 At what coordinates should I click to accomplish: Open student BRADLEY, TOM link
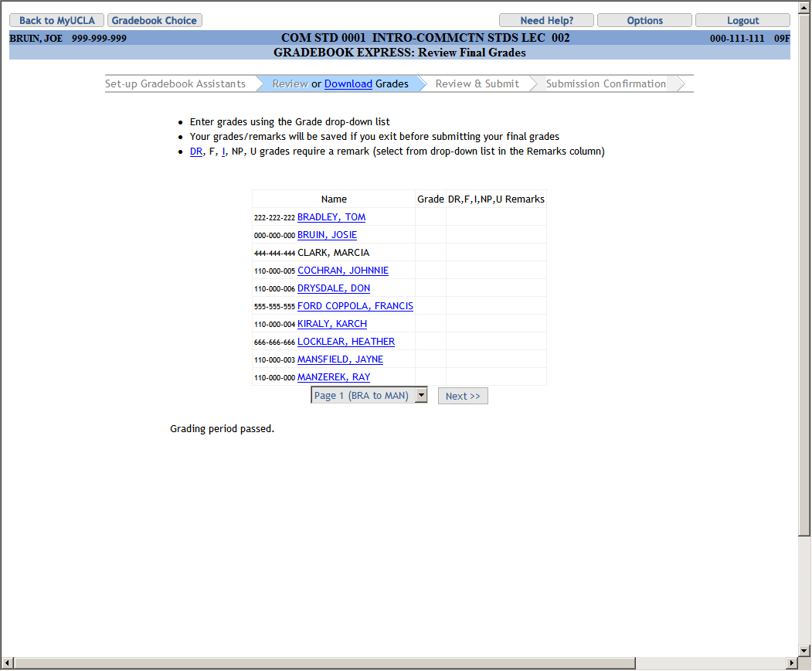331,217
